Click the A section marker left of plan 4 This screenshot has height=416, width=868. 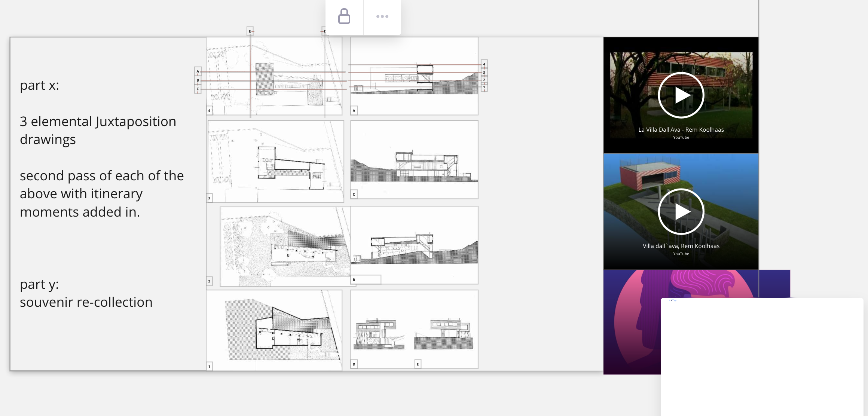tap(198, 71)
